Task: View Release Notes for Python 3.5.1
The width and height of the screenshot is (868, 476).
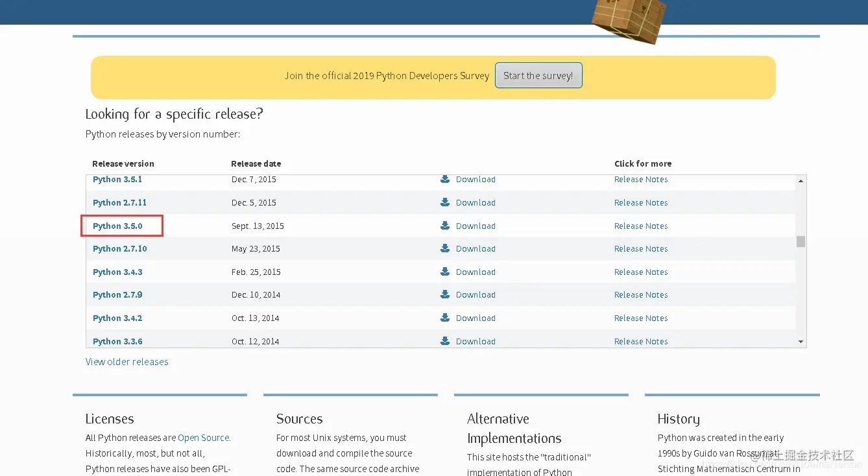Action: tap(641, 180)
